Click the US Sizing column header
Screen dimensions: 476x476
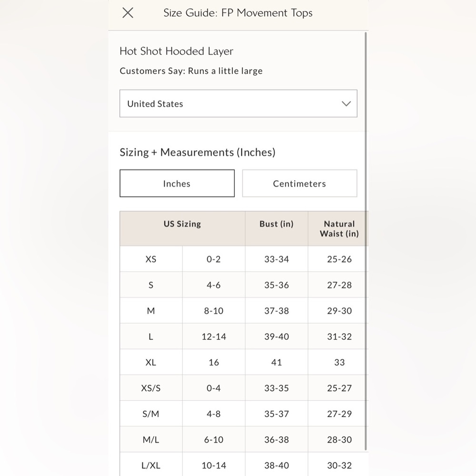tap(182, 224)
